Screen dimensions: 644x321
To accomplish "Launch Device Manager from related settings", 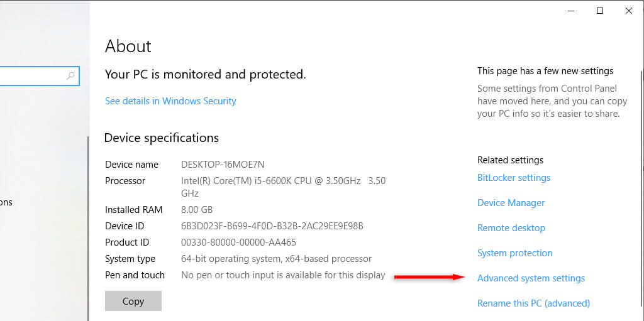I will click(x=511, y=203).
